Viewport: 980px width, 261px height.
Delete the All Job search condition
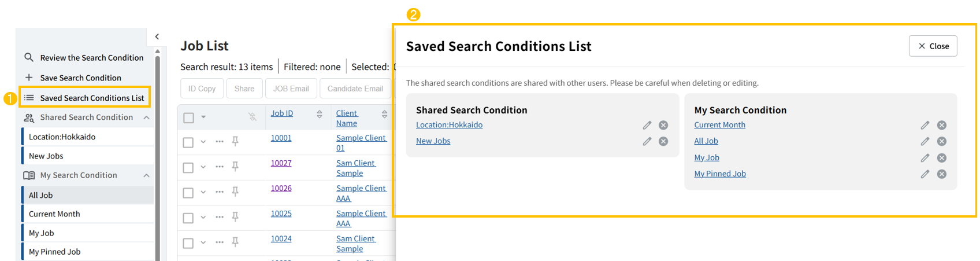[942, 141]
